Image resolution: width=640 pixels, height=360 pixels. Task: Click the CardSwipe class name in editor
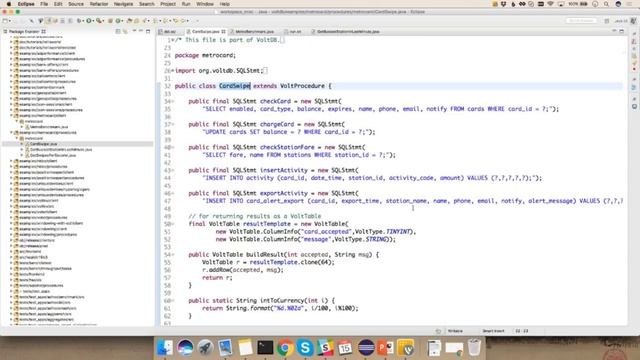tap(234, 86)
